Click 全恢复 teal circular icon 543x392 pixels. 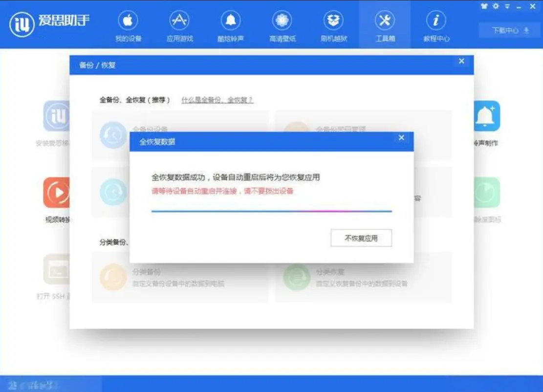tap(113, 192)
